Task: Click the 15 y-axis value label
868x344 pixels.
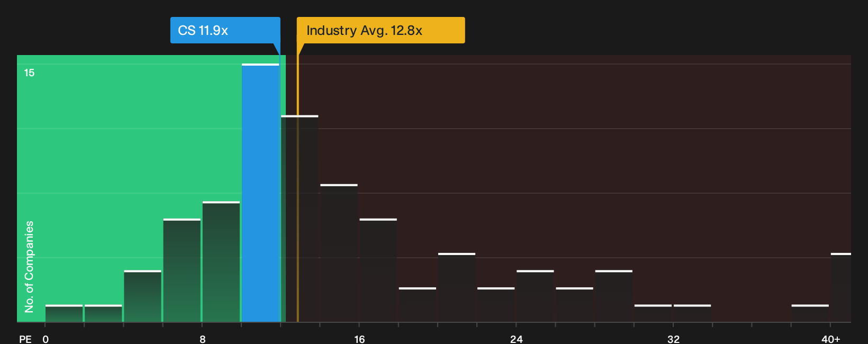Action: click(x=29, y=73)
